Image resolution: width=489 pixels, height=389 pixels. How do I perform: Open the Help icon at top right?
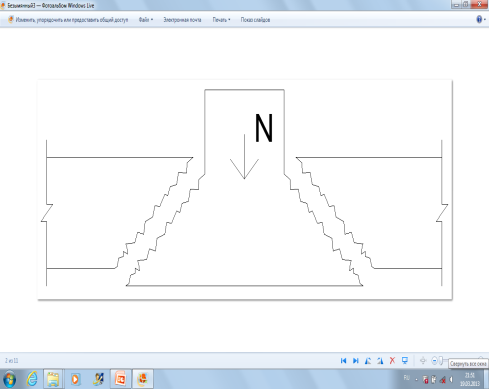479,19
